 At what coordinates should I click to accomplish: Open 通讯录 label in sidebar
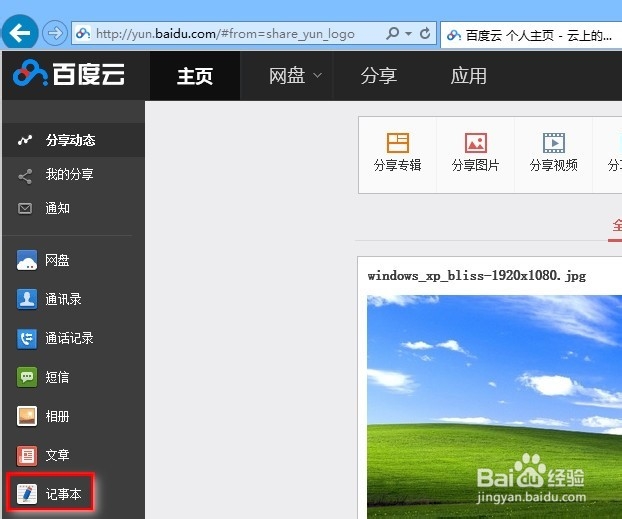[x=63, y=299]
